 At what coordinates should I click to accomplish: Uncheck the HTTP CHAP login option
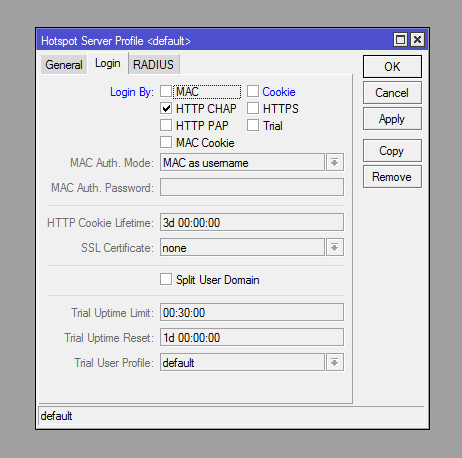(x=166, y=108)
